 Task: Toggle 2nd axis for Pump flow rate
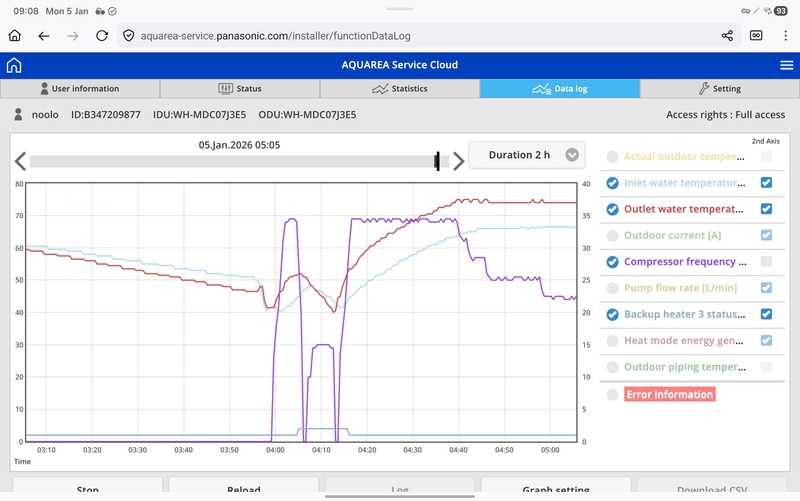pos(766,287)
